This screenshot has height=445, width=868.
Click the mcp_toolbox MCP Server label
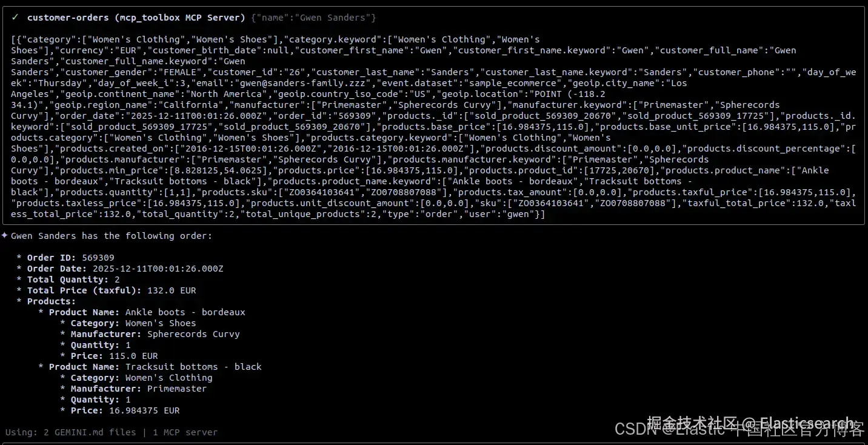coord(179,18)
